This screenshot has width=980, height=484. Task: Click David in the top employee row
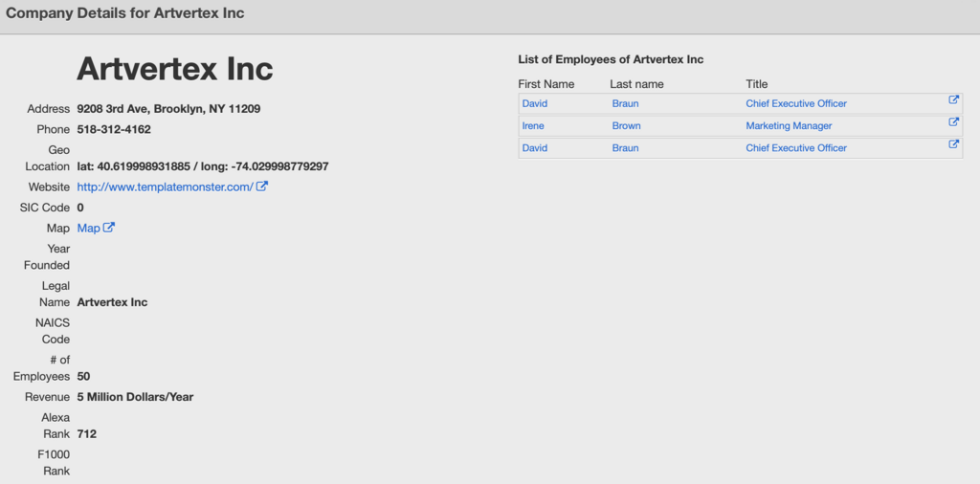pyautogui.click(x=535, y=103)
